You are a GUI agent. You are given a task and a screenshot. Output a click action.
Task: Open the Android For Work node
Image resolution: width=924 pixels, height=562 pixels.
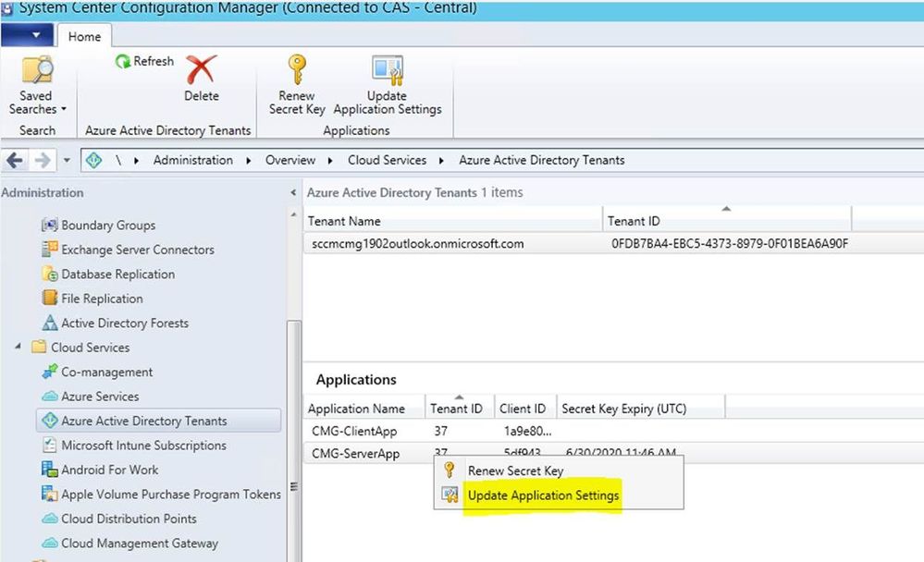tap(110, 470)
